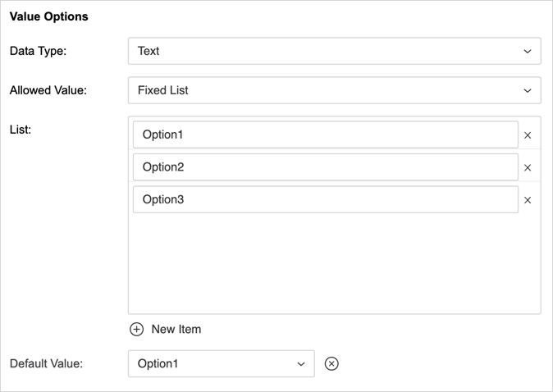The image size is (553, 392).
Task: Open the Data Type dropdown showing Text
Action: pos(334,51)
